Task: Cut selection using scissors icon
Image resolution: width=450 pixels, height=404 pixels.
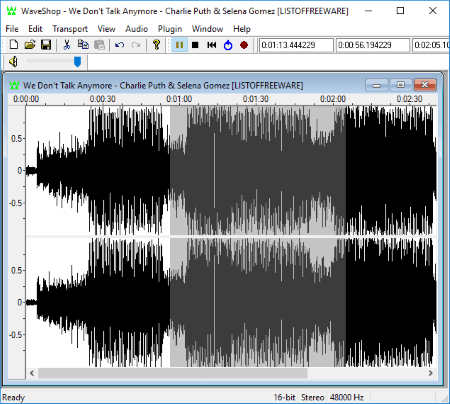Action: click(x=67, y=45)
